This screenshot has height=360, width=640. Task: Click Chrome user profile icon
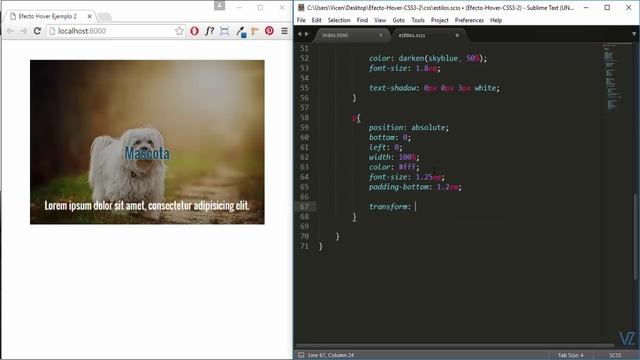220,5
